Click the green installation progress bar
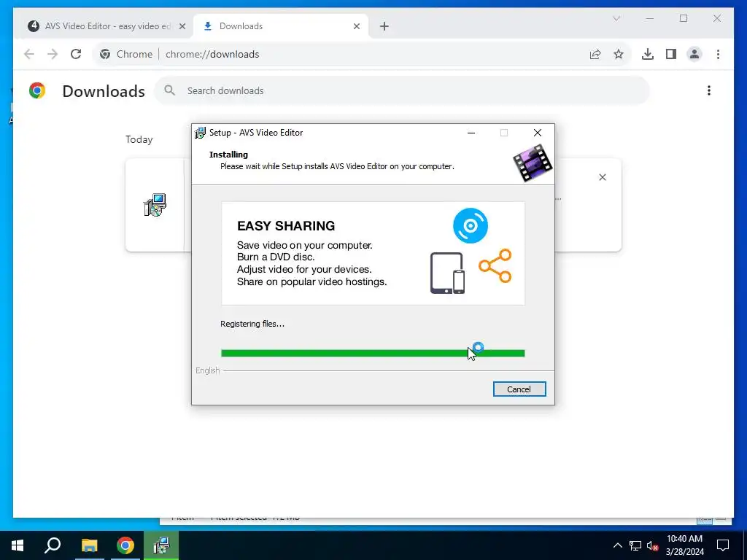This screenshot has height=560, width=747. pos(373,353)
